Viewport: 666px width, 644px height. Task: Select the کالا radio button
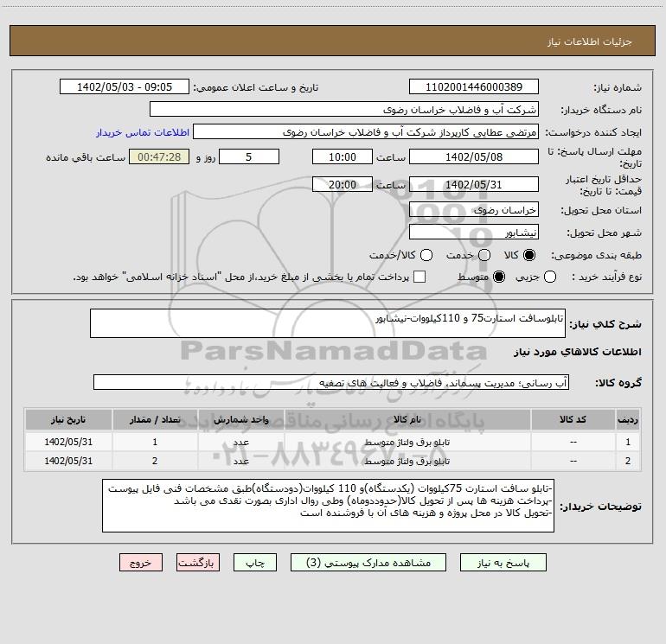coord(529,255)
